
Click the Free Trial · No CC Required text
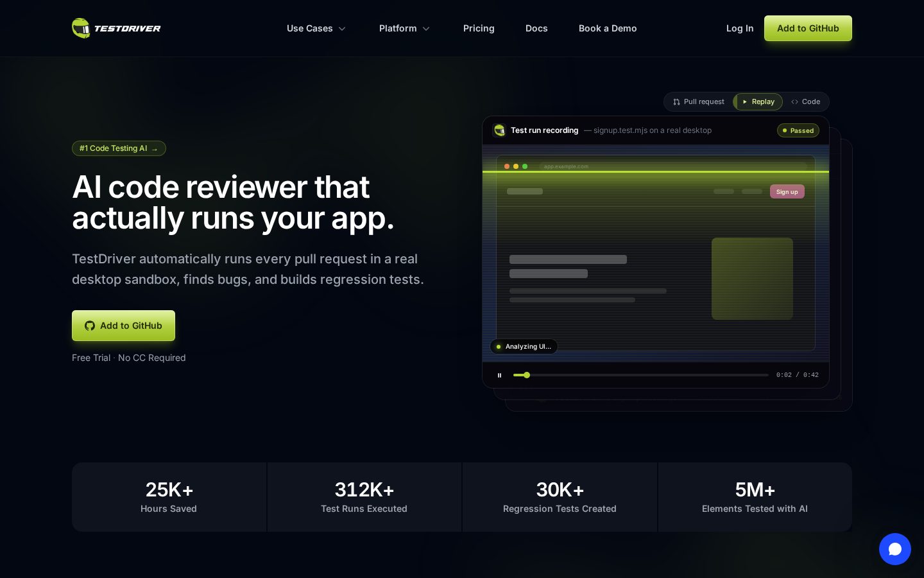(129, 358)
